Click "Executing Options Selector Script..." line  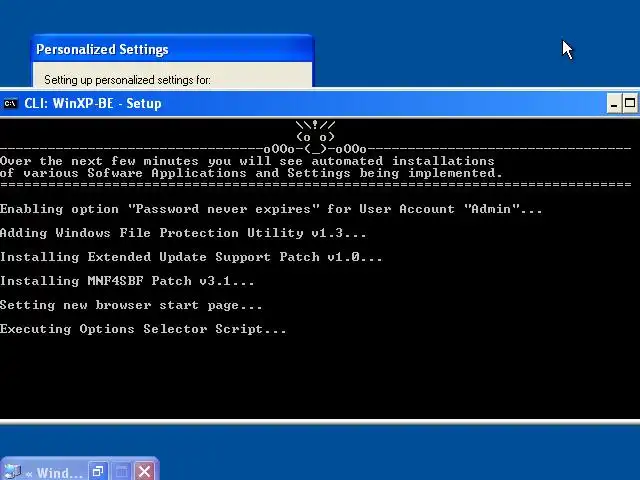tap(143, 329)
